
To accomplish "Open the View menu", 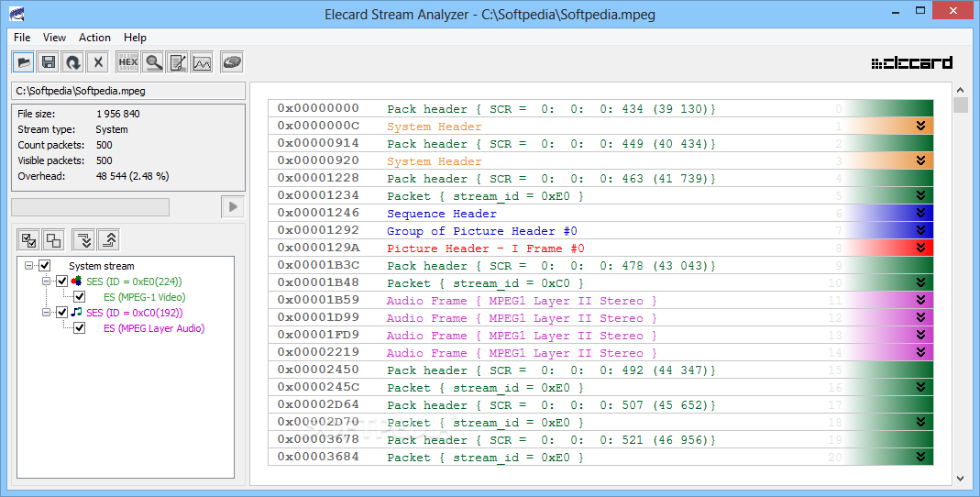I will 54,38.
